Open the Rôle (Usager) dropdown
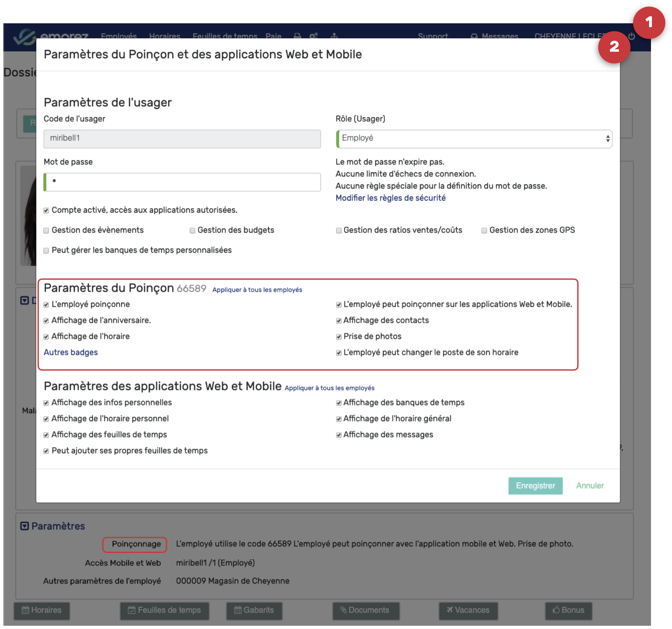The image size is (672, 629). [x=474, y=138]
